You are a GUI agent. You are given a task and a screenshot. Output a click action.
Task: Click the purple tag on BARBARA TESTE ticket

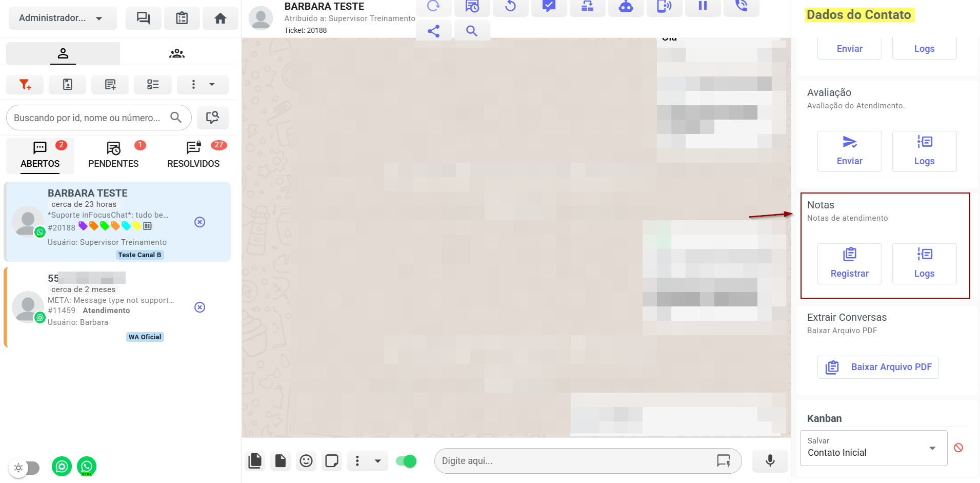[x=83, y=226]
